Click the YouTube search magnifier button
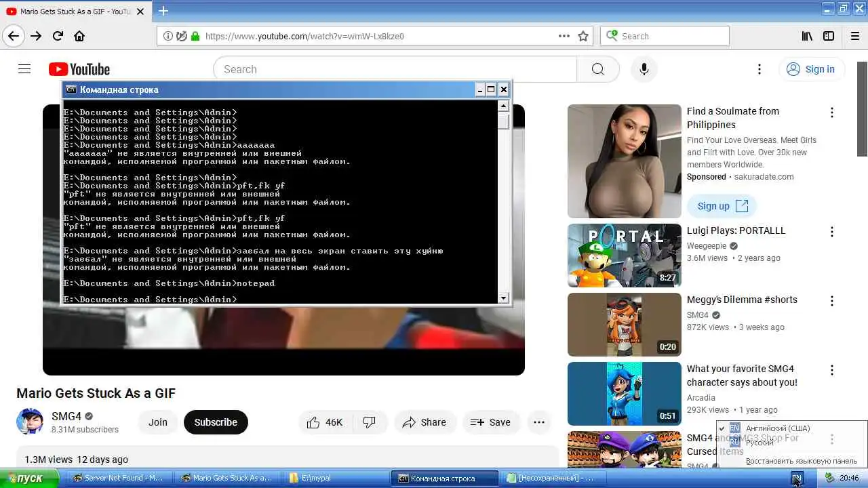This screenshot has width=868, height=488. click(x=597, y=69)
